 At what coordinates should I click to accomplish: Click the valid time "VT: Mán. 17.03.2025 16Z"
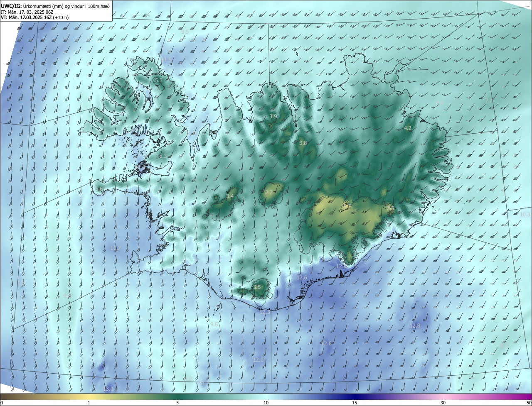(x=26, y=17)
